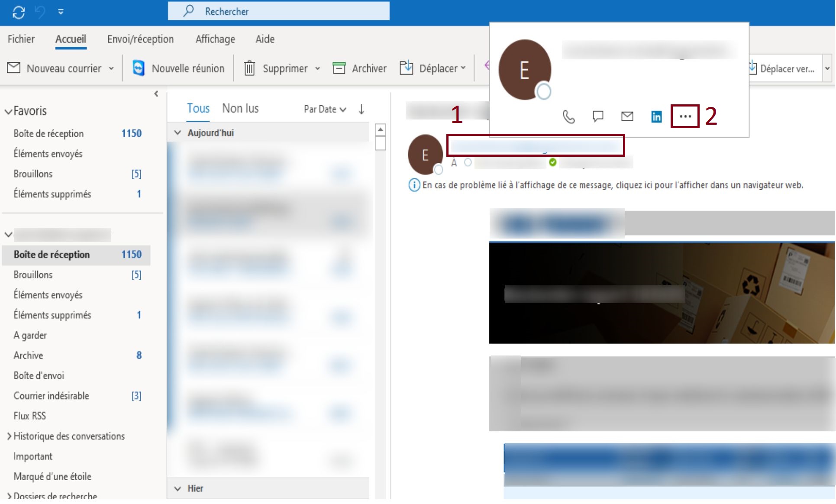Open the Affichage ribbon tab
Viewport: 836px width, 504px height.
215,39
